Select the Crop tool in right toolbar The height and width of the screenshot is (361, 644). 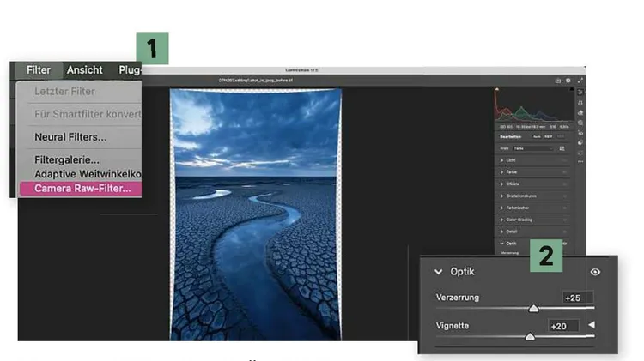point(581,102)
